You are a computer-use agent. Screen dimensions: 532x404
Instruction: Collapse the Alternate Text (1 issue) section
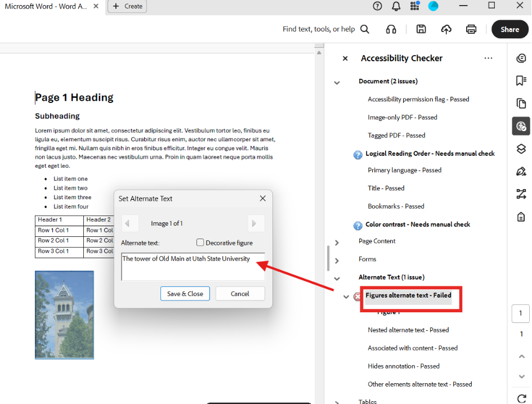(x=337, y=279)
